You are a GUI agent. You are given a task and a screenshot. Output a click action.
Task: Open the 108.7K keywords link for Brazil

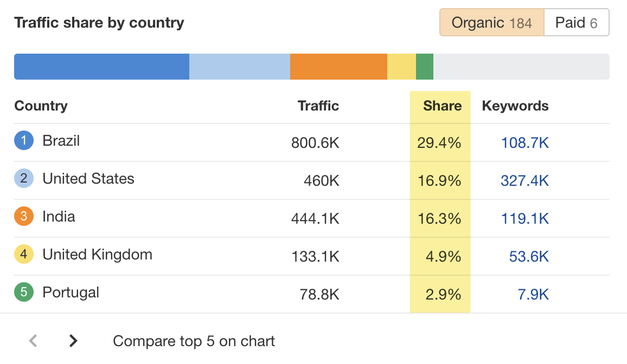click(524, 142)
